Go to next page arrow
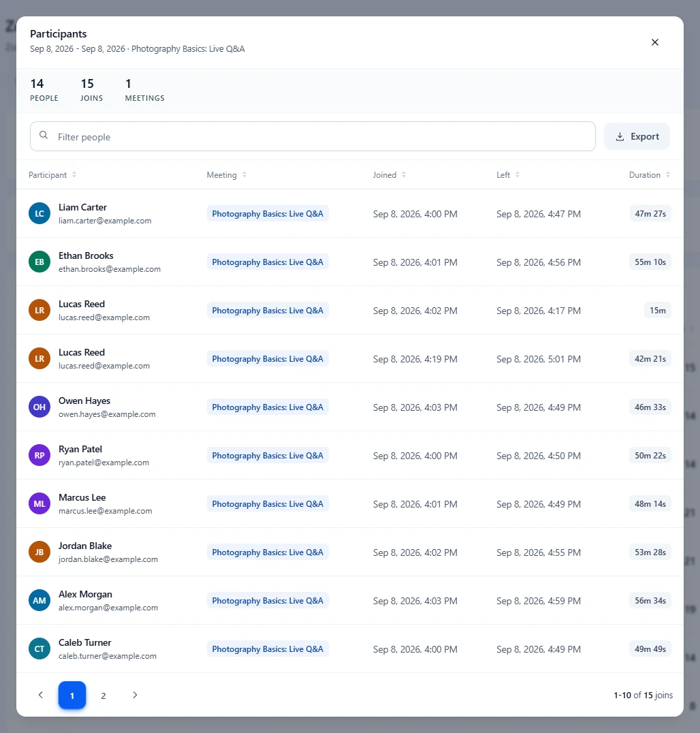This screenshot has width=700, height=733. click(x=135, y=695)
